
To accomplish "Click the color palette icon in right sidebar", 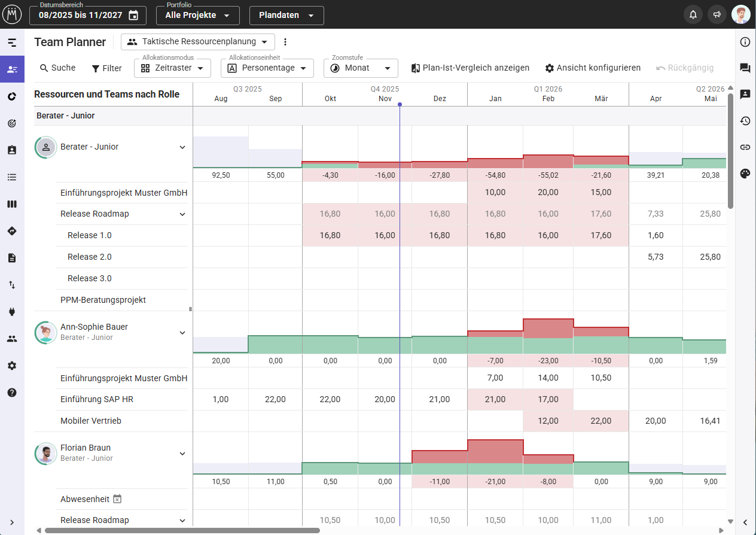I will (745, 174).
